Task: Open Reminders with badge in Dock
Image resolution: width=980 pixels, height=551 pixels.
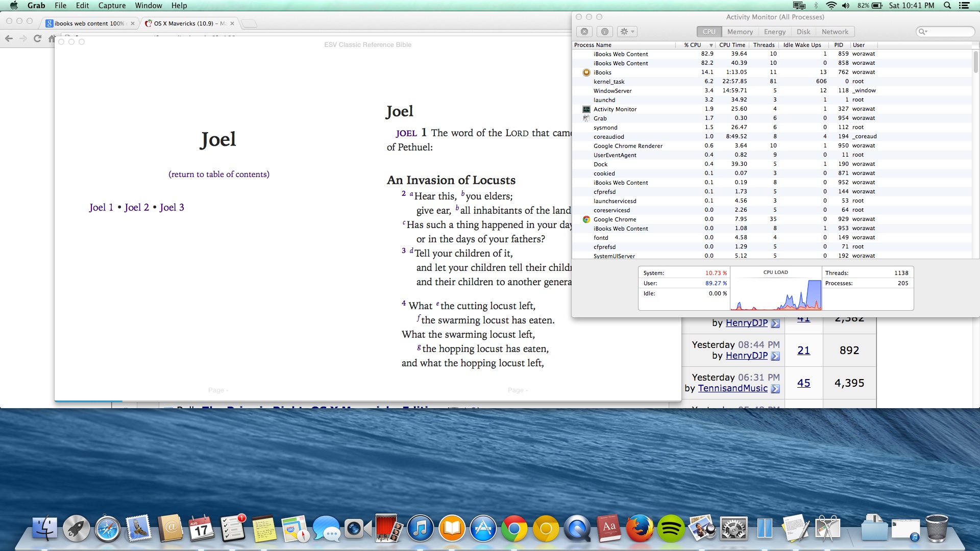Action: pyautogui.click(x=233, y=528)
